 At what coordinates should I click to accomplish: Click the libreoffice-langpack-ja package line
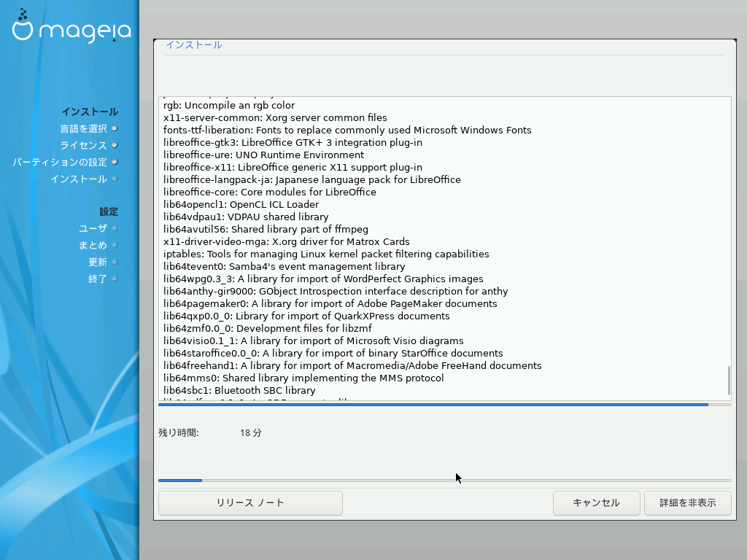(x=312, y=179)
